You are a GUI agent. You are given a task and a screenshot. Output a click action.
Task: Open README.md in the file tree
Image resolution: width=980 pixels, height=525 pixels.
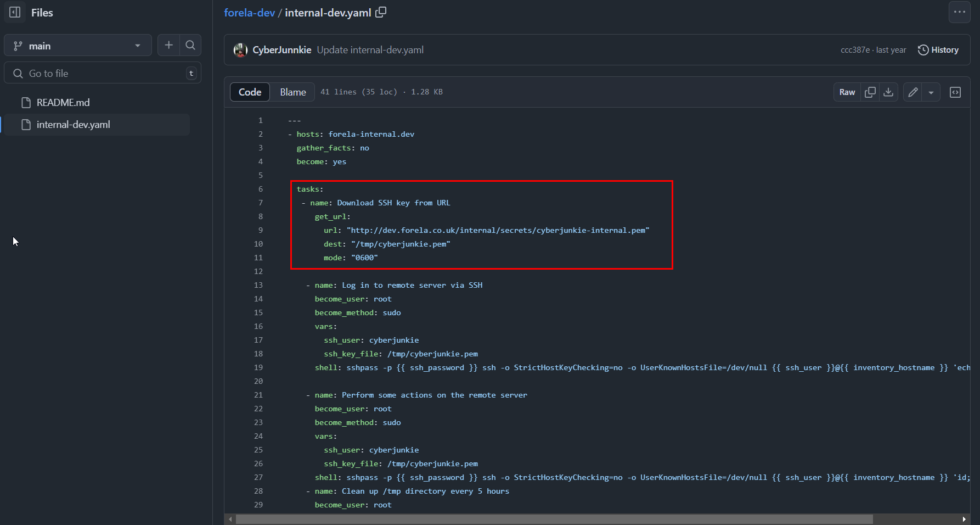63,103
